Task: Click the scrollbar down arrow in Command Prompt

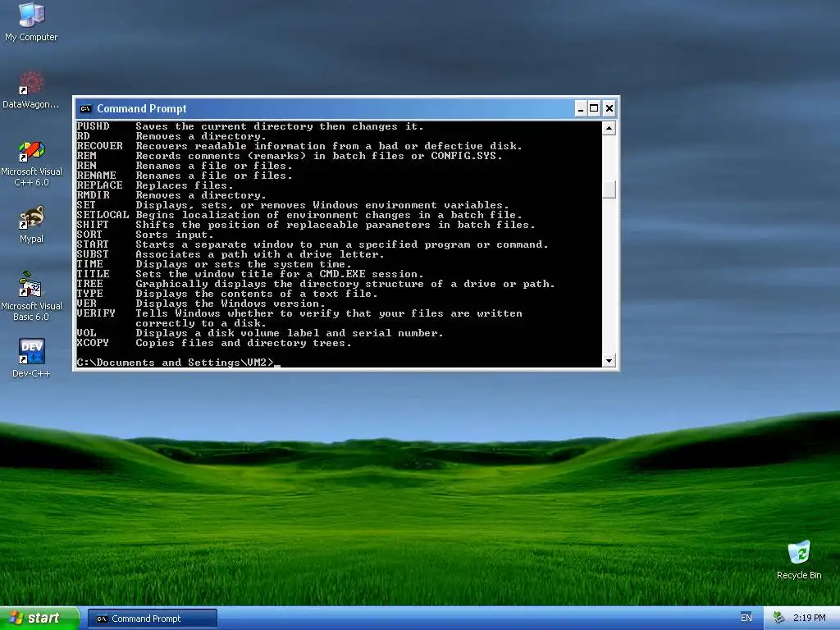Action: (609, 361)
